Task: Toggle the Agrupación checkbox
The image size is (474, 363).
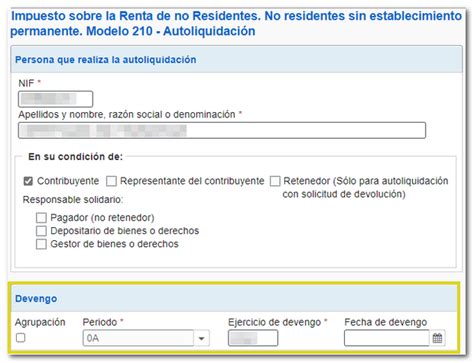Action: 21,338
